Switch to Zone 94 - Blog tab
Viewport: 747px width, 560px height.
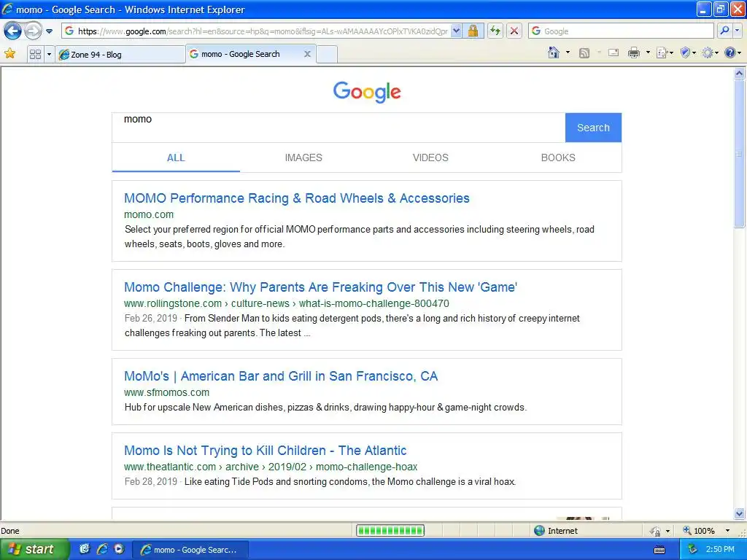(120, 54)
